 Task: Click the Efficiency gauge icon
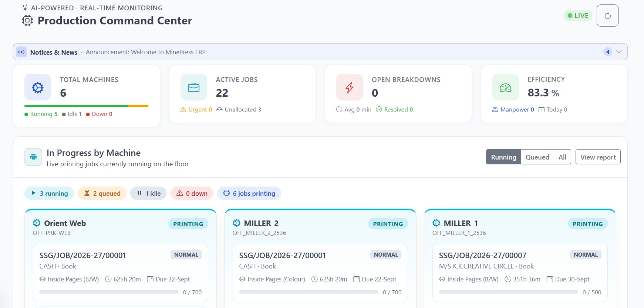505,87
